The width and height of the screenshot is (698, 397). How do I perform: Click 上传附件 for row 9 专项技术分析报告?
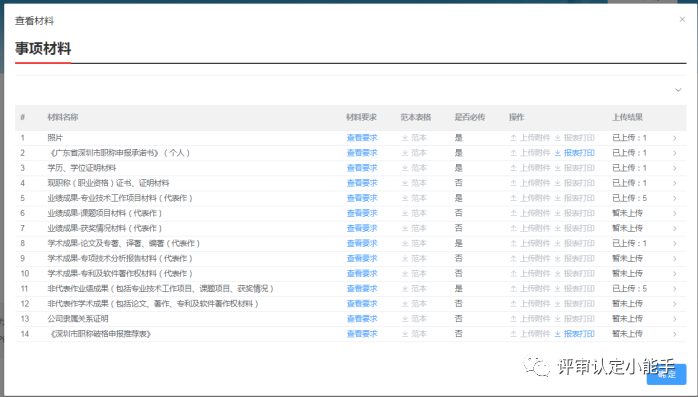pos(530,259)
